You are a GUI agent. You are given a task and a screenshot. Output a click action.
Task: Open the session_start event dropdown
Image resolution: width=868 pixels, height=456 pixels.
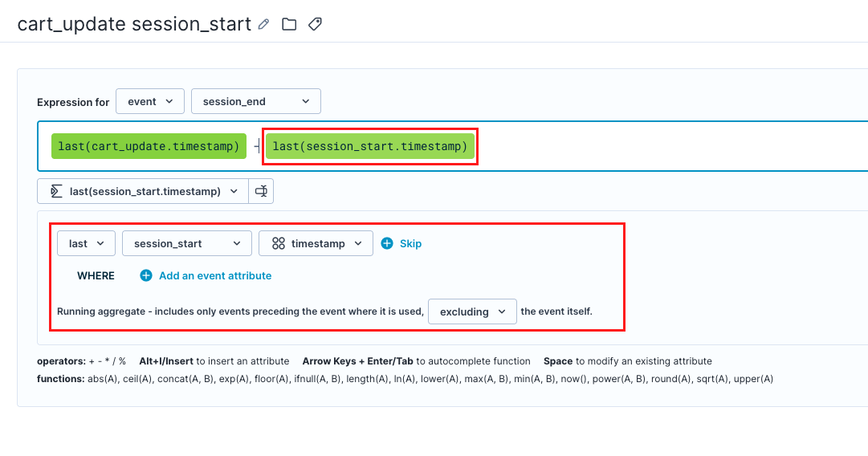(187, 243)
